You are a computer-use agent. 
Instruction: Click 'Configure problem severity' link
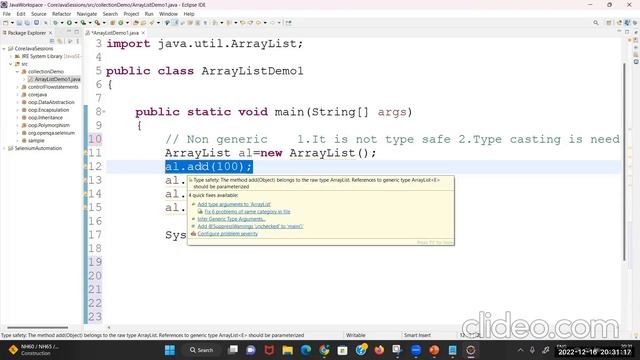[x=227, y=233]
